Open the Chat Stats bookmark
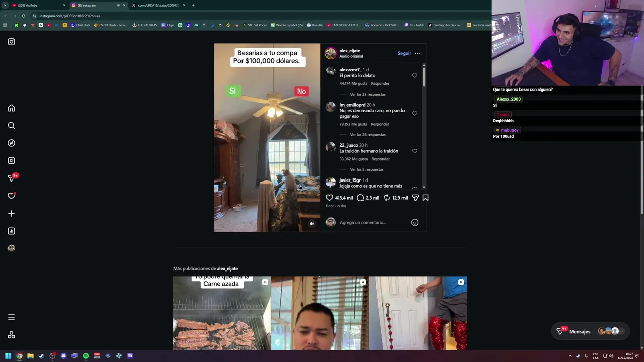This screenshot has width=644, height=362. click(x=80, y=25)
